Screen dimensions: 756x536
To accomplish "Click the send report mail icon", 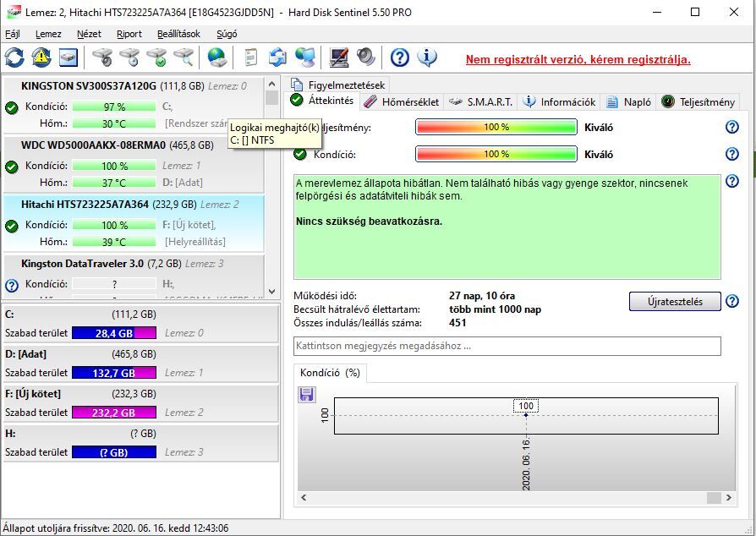I will point(277,57).
